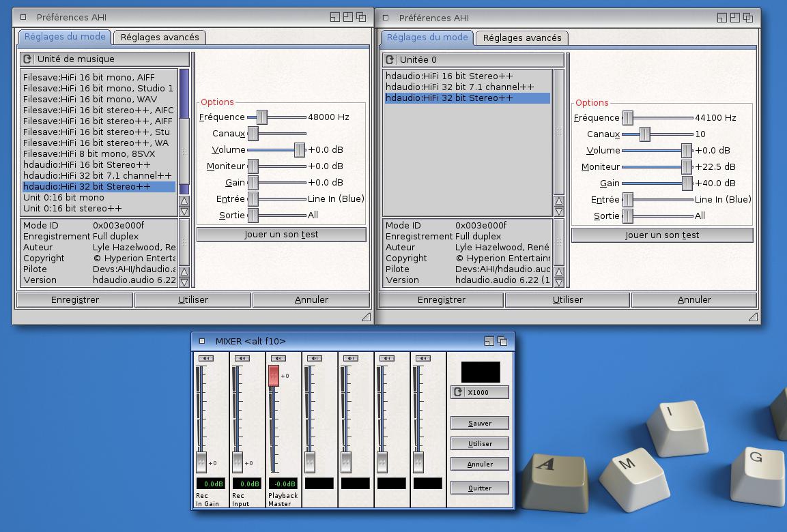Open the Unitée 0 unit chooser

pyautogui.click(x=473, y=59)
